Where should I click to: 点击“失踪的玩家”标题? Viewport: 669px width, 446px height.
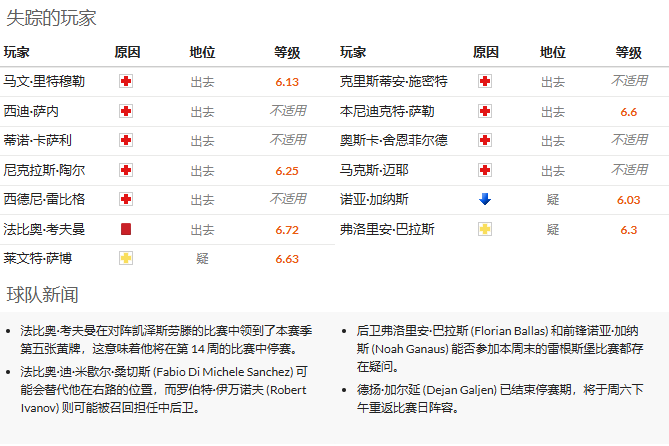pyautogui.click(x=53, y=17)
